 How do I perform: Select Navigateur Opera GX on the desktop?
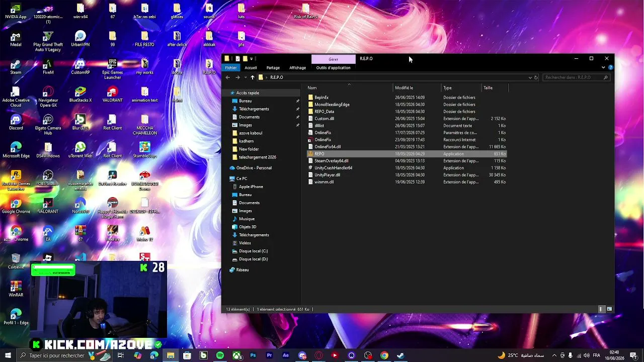coord(48,98)
